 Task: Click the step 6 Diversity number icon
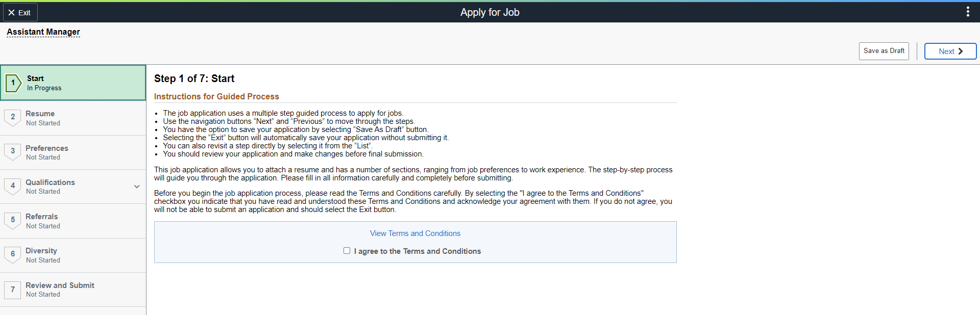click(13, 254)
